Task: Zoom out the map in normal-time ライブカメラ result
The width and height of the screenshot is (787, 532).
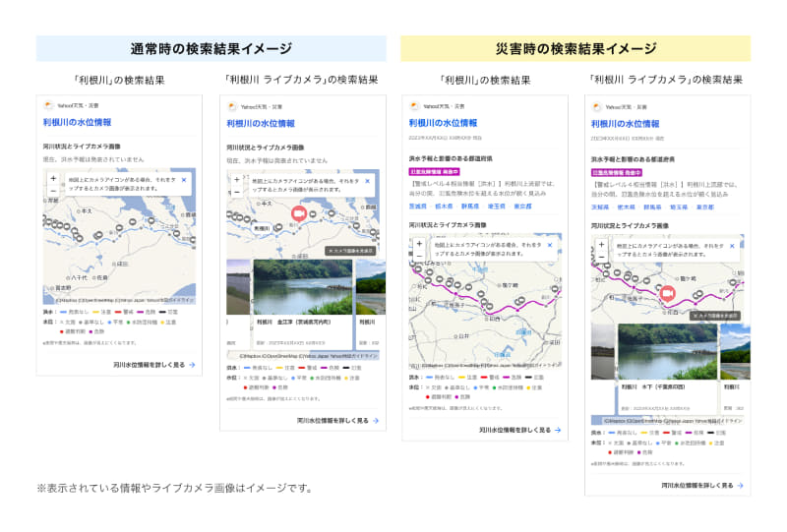Action: tap(237, 192)
